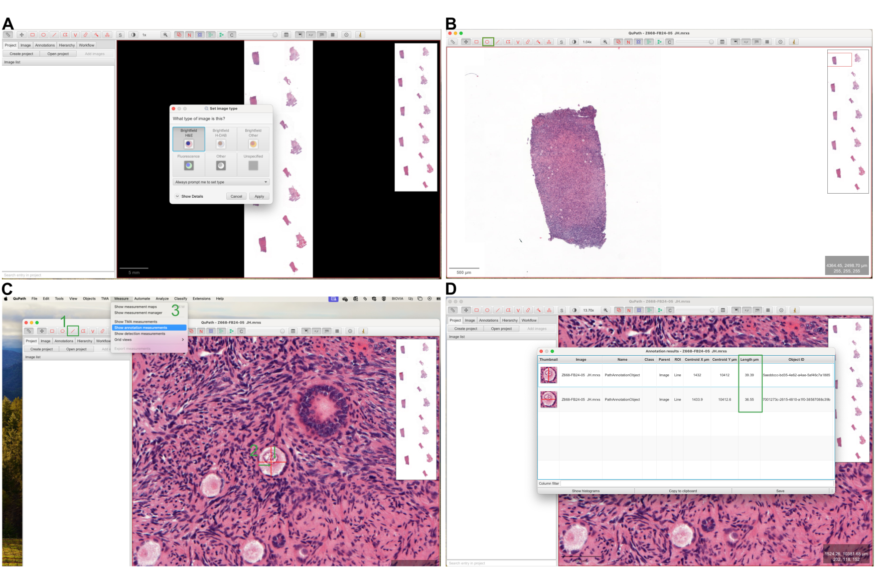Select the Rectangle tool in panel A toolbar
This screenshot has width=880, height=588.
click(x=33, y=35)
